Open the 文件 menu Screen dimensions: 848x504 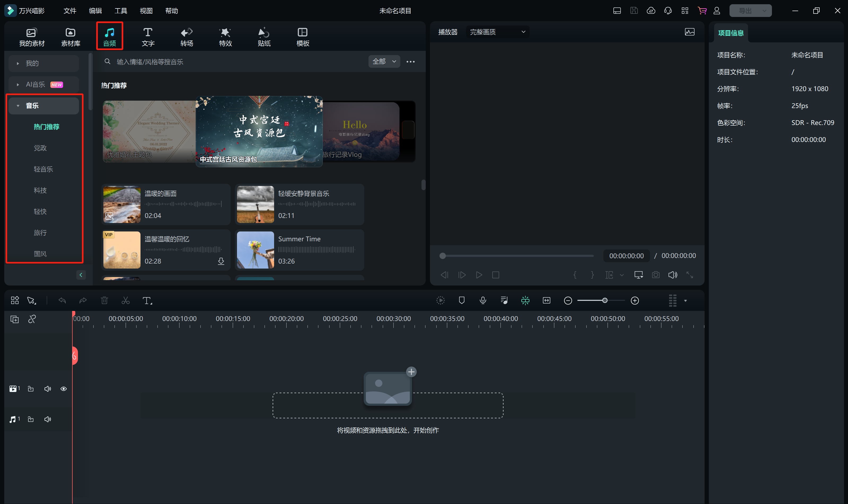[x=70, y=11]
